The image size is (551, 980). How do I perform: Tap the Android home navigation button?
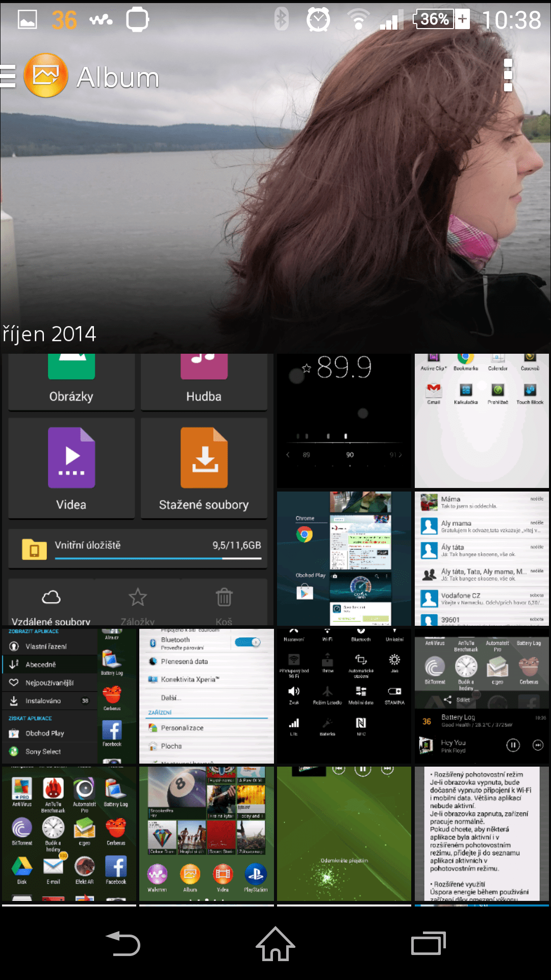click(x=275, y=943)
